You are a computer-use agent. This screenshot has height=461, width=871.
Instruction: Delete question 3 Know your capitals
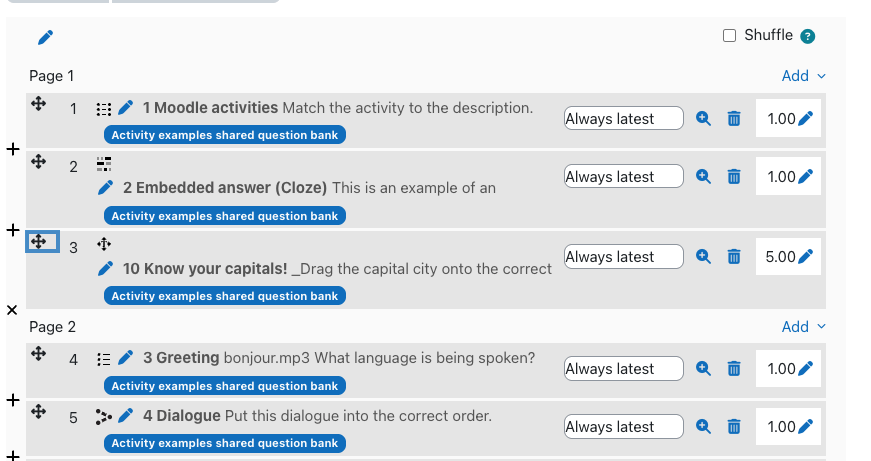point(734,257)
